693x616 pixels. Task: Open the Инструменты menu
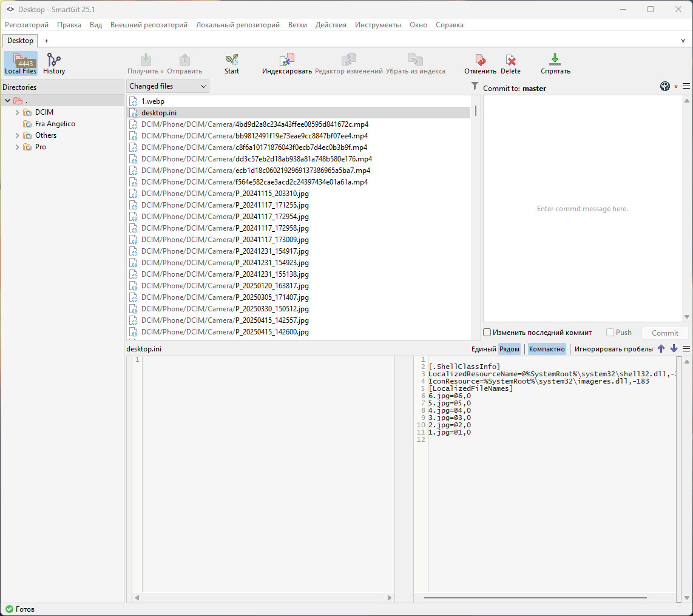(377, 25)
